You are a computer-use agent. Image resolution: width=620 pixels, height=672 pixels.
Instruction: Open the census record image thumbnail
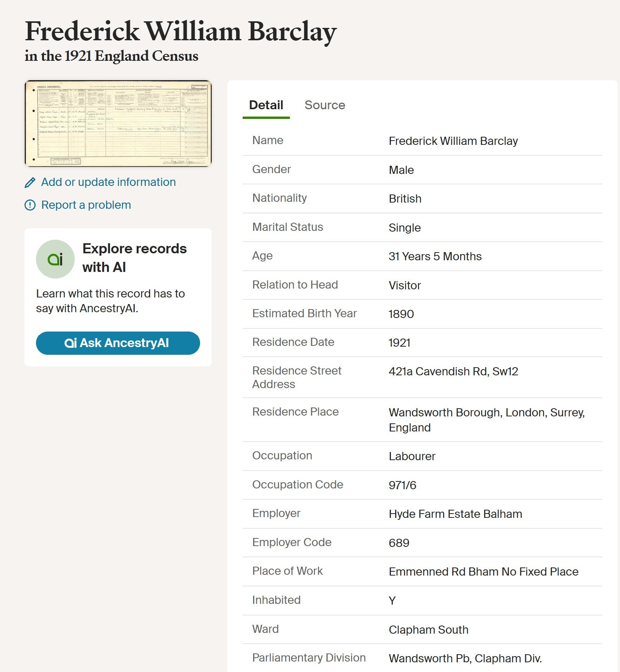pos(118,124)
